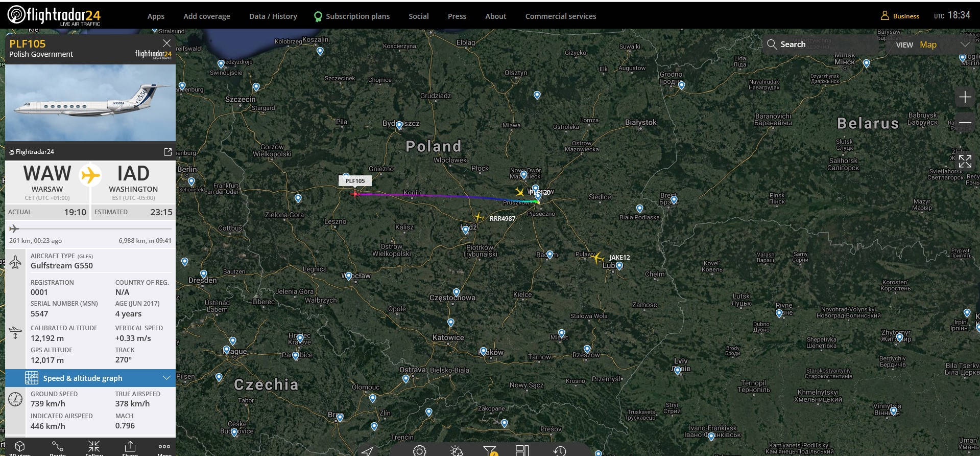Select the PLF120 aircraft near Warsaw

pos(520,192)
